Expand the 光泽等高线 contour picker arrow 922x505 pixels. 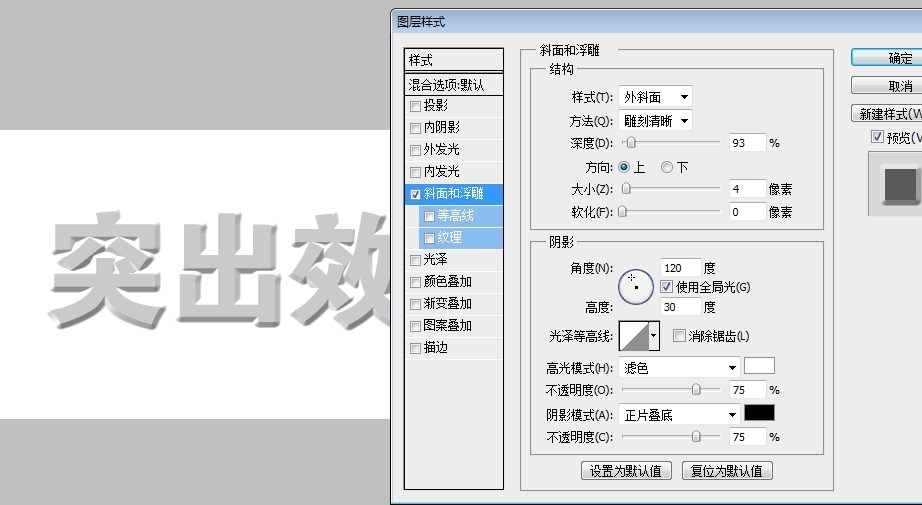[x=653, y=337]
